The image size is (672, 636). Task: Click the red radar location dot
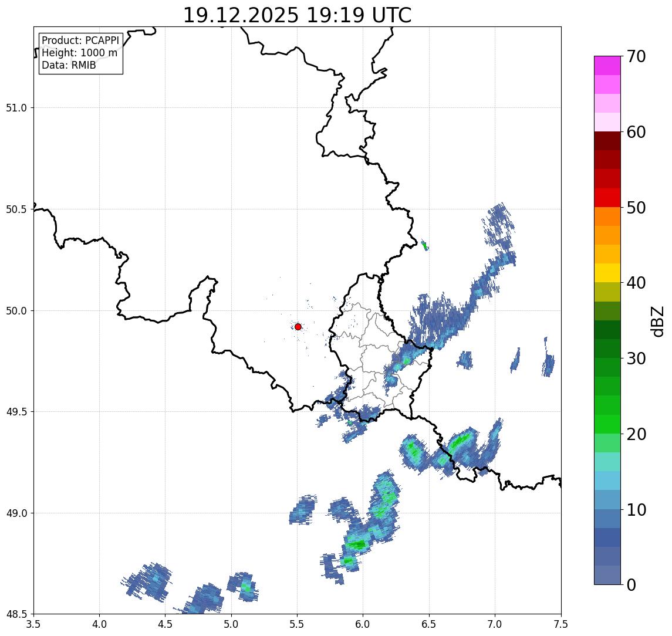[298, 327]
